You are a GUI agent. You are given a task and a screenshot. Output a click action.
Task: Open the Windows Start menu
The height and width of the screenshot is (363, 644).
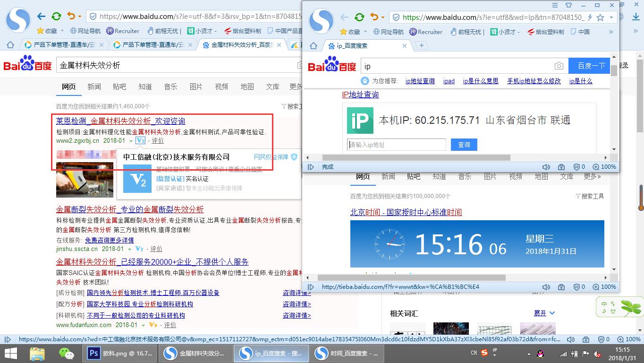point(11,353)
